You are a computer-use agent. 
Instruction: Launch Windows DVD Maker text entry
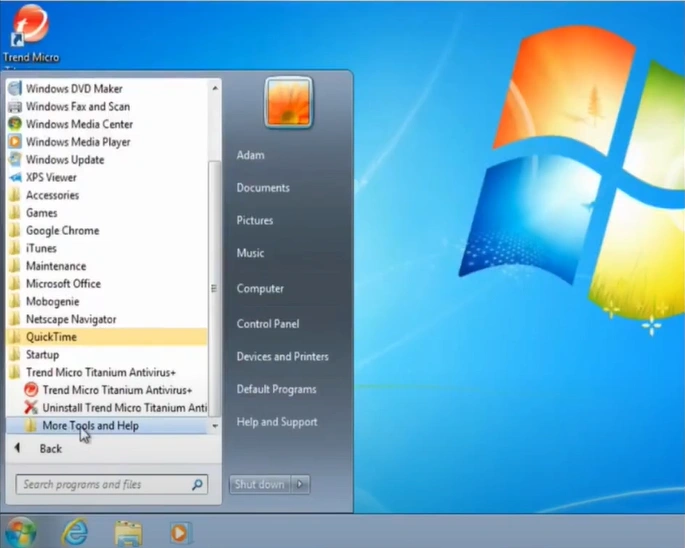(x=74, y=89)
